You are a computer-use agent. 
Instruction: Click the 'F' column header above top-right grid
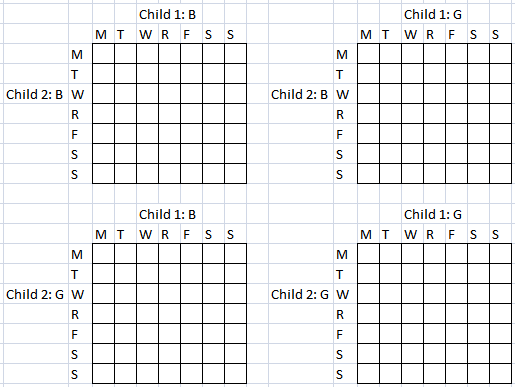click(x=451, y=35)
